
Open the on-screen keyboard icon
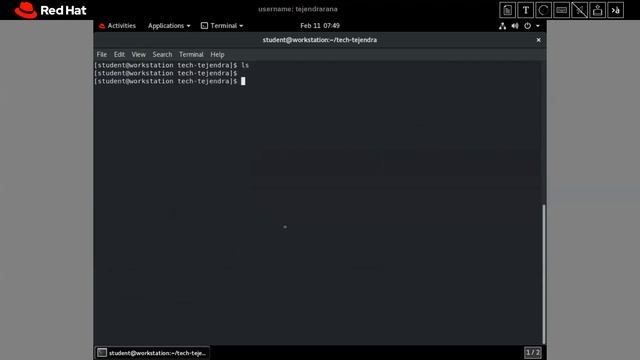pos(562,10)
